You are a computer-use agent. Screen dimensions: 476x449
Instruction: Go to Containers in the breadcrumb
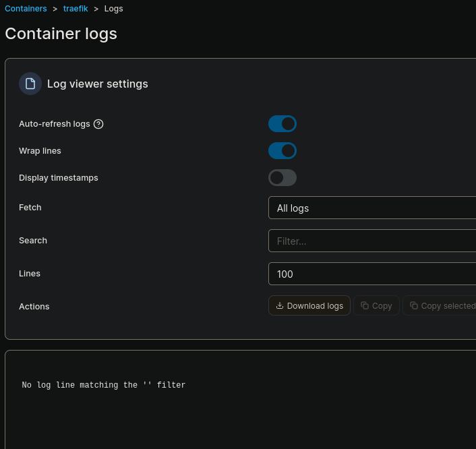tap(26, 9)
